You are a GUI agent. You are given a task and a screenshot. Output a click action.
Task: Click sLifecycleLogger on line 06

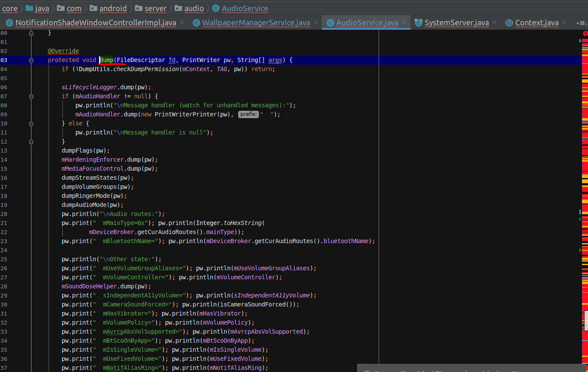(89, 87)
